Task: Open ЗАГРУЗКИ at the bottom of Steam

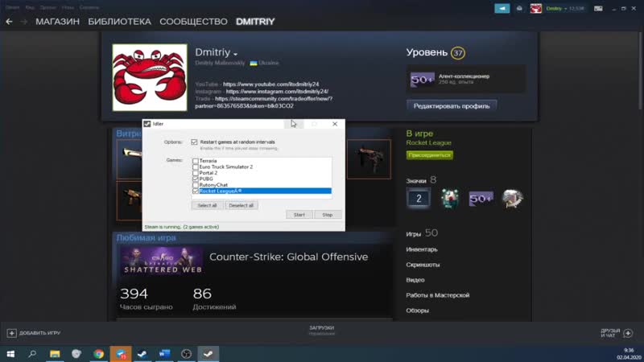Action: pos(321,330)
